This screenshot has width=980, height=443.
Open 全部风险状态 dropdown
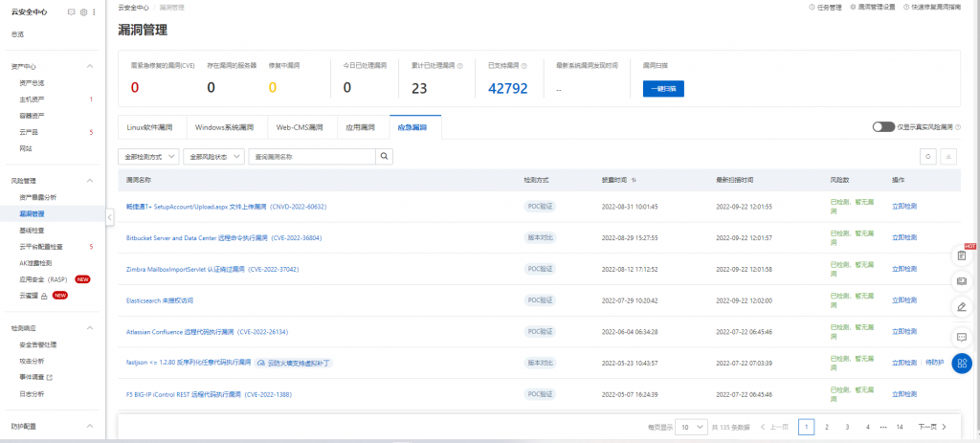point(213,157)
